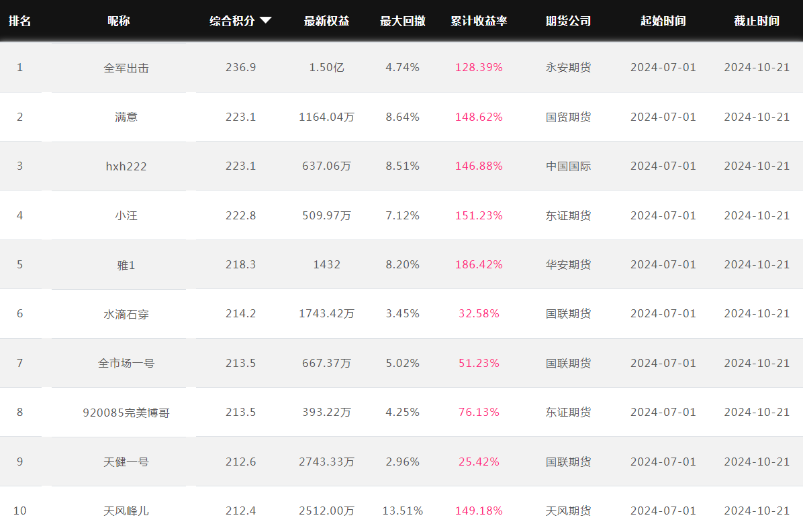
Task: Click the 期货公司 column header
Action: (569, 21)
